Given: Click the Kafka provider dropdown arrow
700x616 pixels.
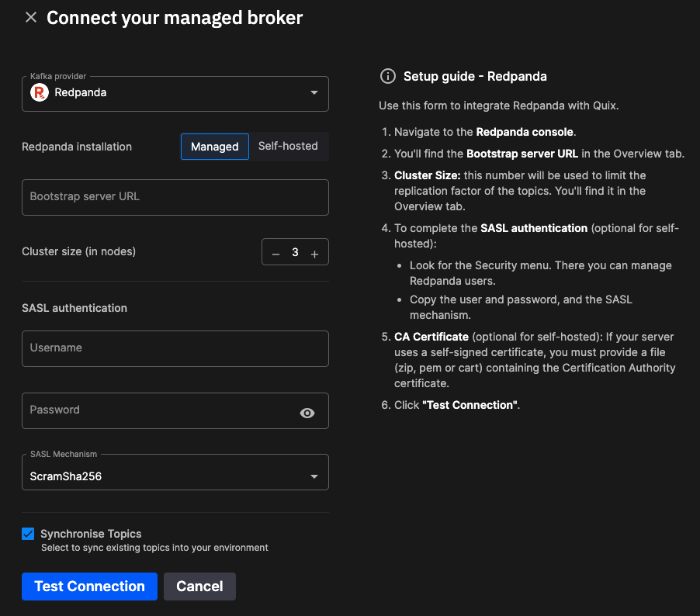Looking at the screenshot, I should 314,93.
